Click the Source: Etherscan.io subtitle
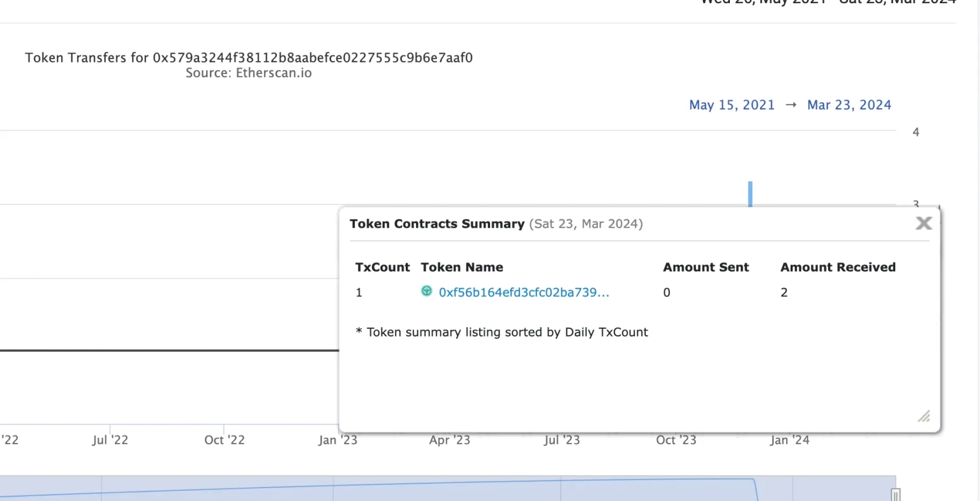The image size is (980, 501). [x=249, y=73]
